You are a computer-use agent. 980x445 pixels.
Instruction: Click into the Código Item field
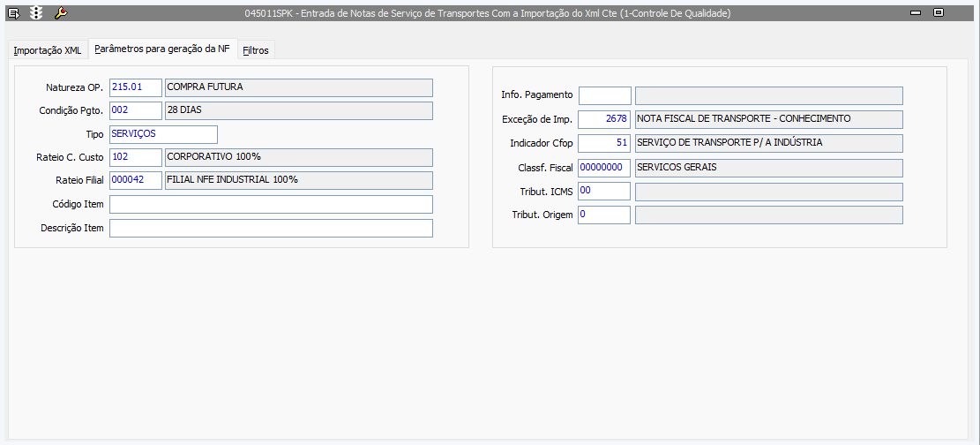click(x=271, y=204)
